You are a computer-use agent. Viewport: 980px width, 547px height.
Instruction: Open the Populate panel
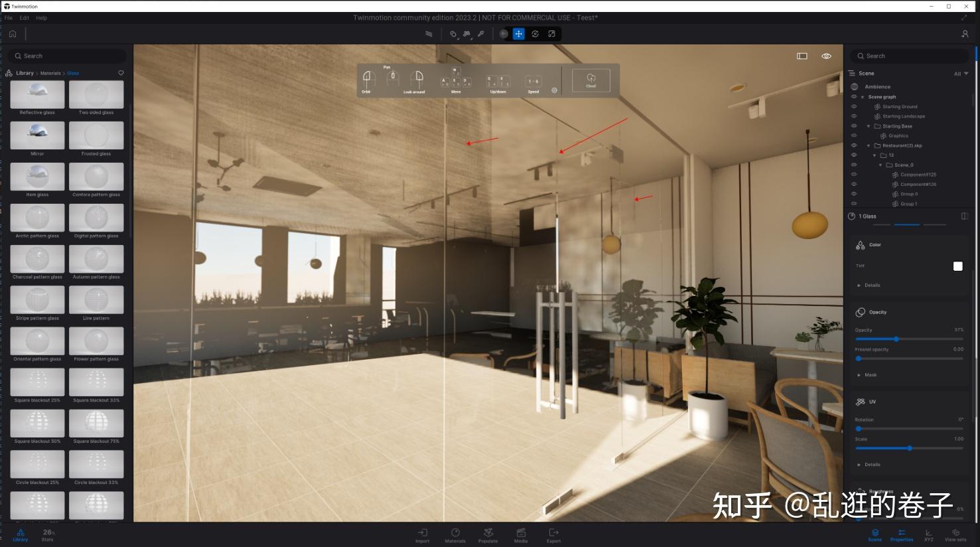click(488, 534)
